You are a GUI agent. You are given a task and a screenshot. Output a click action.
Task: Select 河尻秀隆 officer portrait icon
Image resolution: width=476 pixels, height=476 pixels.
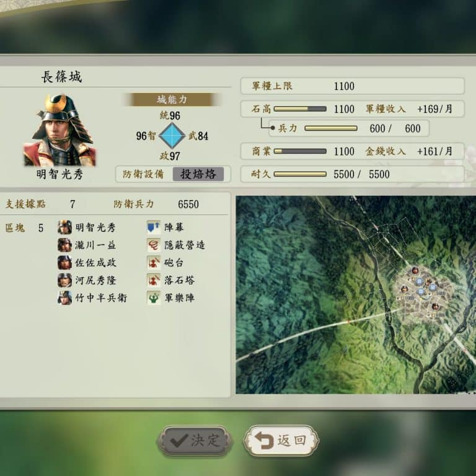(x=64, y=280)
